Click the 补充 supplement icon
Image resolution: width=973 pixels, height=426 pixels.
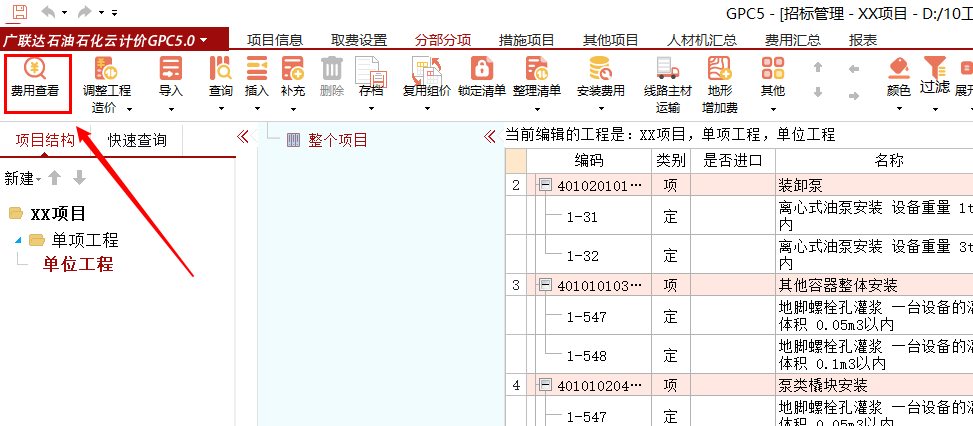(x=292, y=68)
